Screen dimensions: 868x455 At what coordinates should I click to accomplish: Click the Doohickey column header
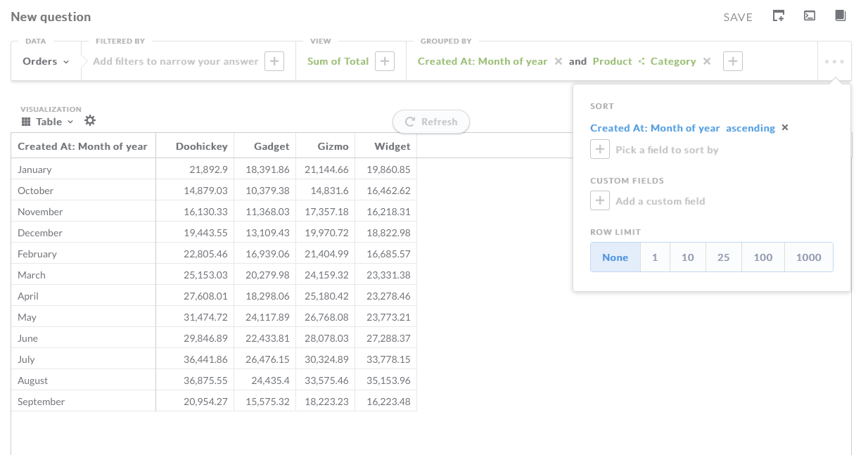click(x=201, y=146)
